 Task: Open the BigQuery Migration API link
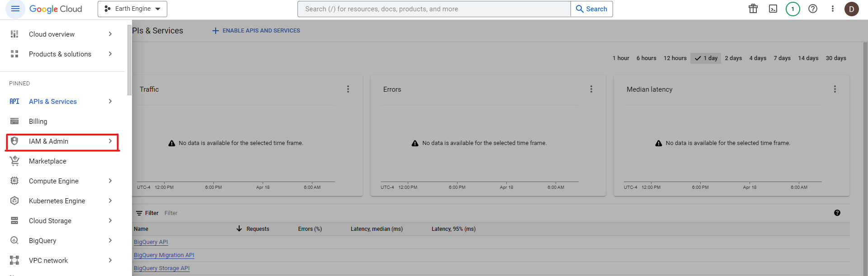[164, 255]
